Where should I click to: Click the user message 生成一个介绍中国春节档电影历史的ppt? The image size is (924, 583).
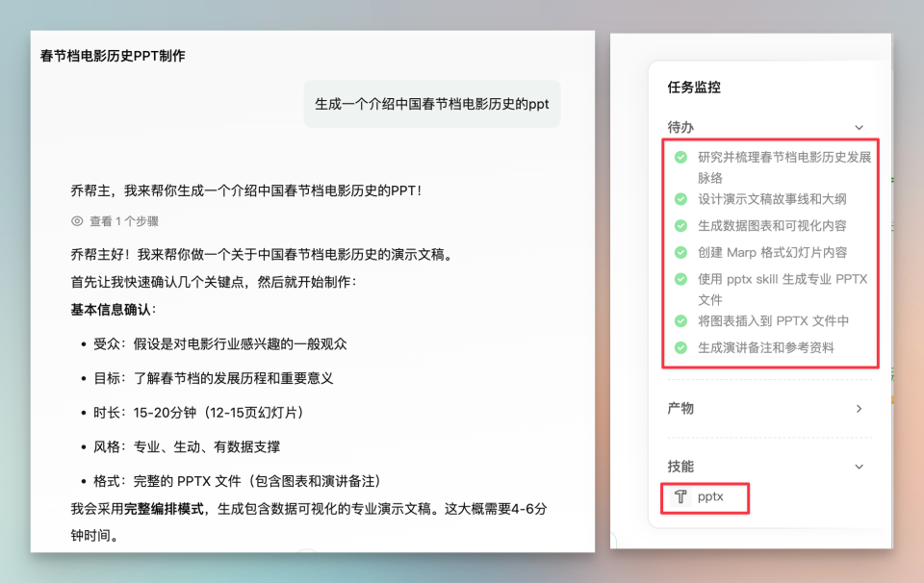click(x=432, y=103)
